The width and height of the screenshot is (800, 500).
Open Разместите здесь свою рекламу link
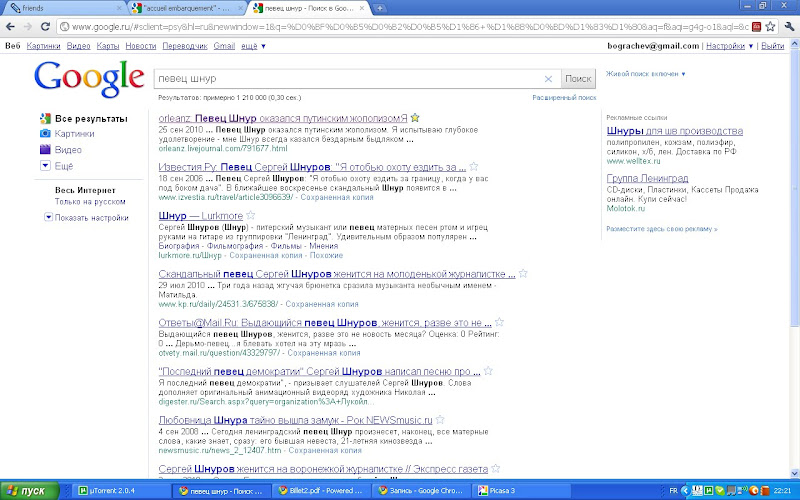coord(662,229)
